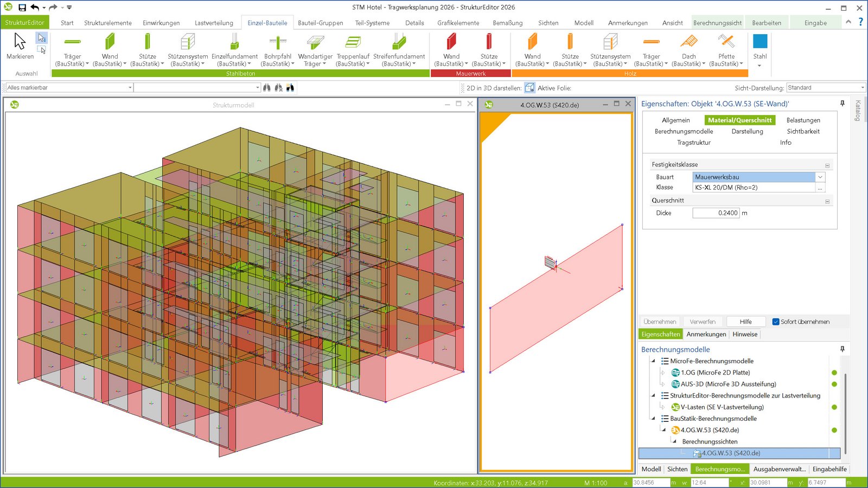
Task: Select Mauerwerk Wand (BauStatik) tool
Action: [x=451, y=42]
